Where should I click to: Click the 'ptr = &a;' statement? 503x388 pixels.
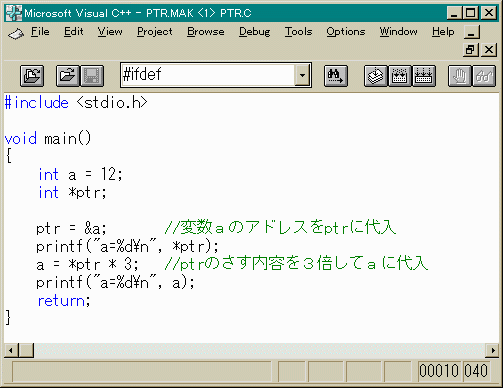coord(71,228)
